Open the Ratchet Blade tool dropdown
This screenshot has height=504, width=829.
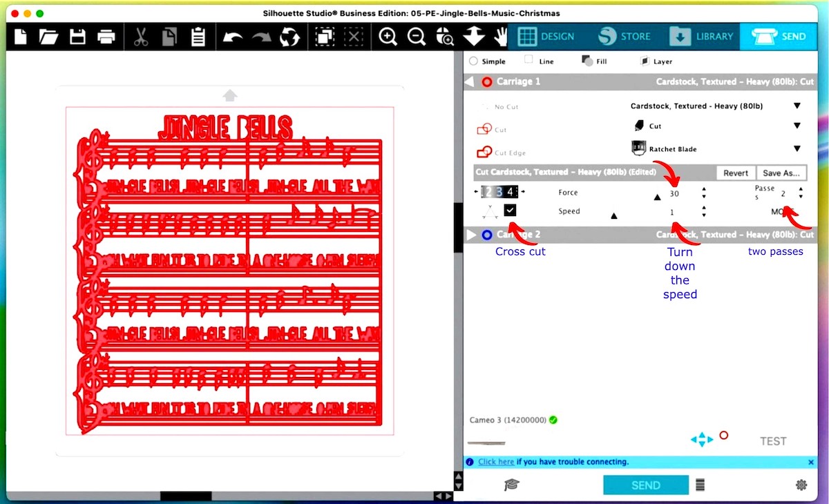[797, 149]
